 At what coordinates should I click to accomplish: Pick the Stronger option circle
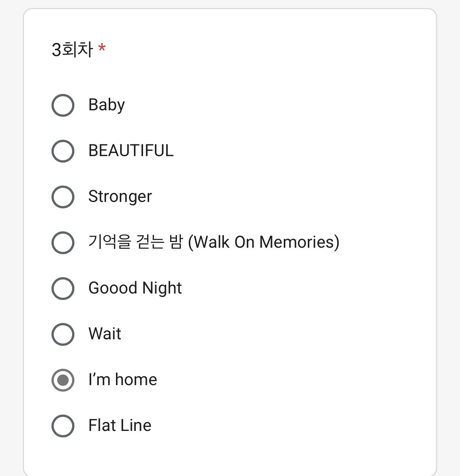63,197
